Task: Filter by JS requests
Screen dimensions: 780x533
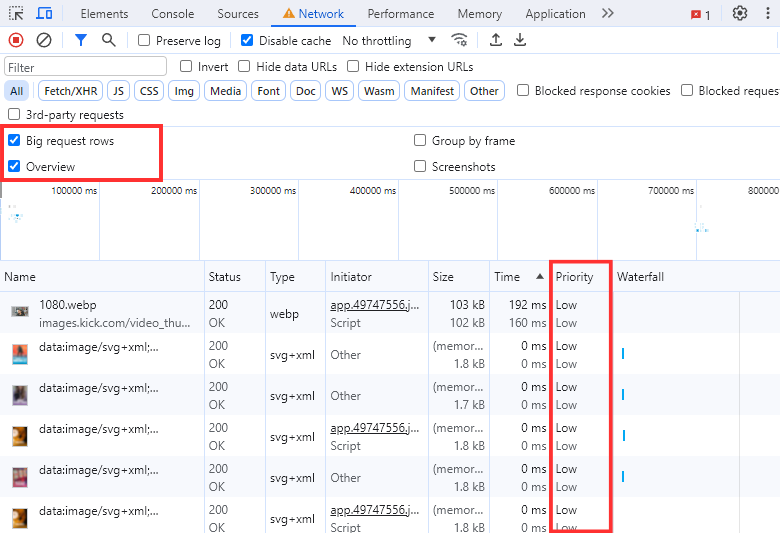Action: 118,91
